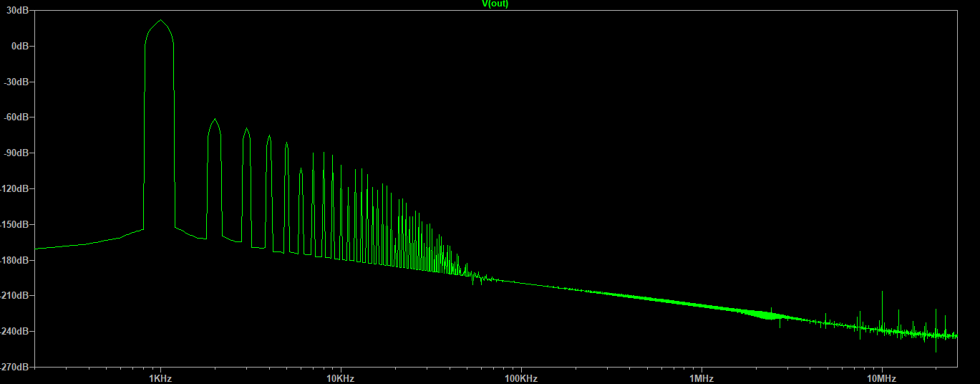The height and width of the screenshot is (384, 980).
Task: Click the fundamental peak at 1KHz
Action: click(x=160, y=21)
